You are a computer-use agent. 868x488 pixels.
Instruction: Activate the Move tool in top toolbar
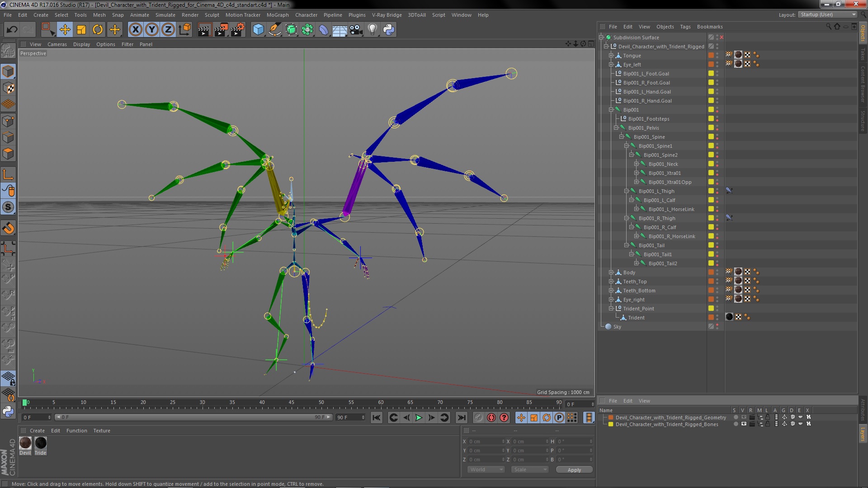65,30
